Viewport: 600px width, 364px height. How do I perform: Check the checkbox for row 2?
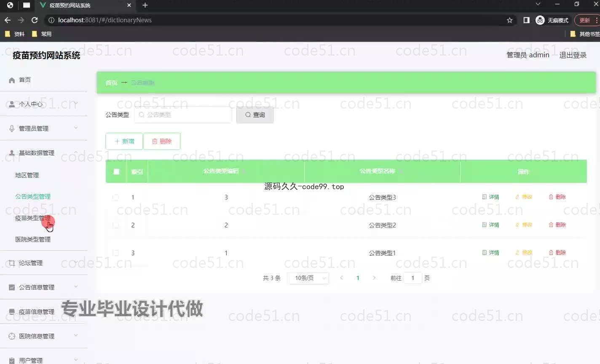coord(115,225)
